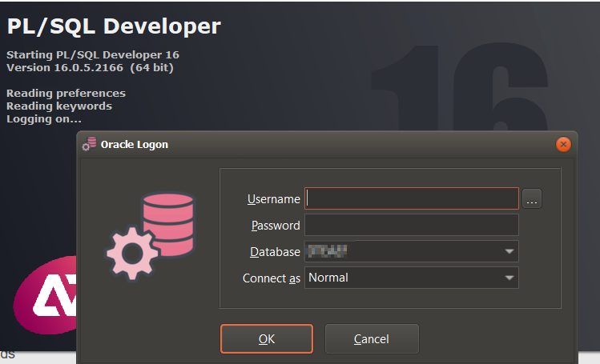Cancel the Oracle Logon dialog

[372, 338]
